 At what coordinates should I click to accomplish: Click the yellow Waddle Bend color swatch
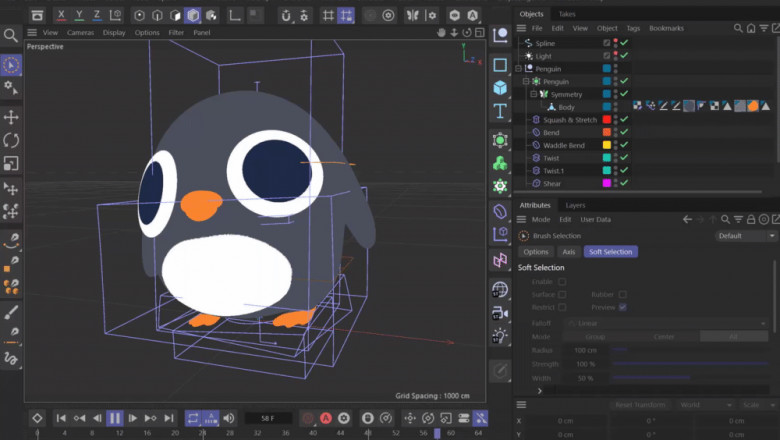click(607, 145)
